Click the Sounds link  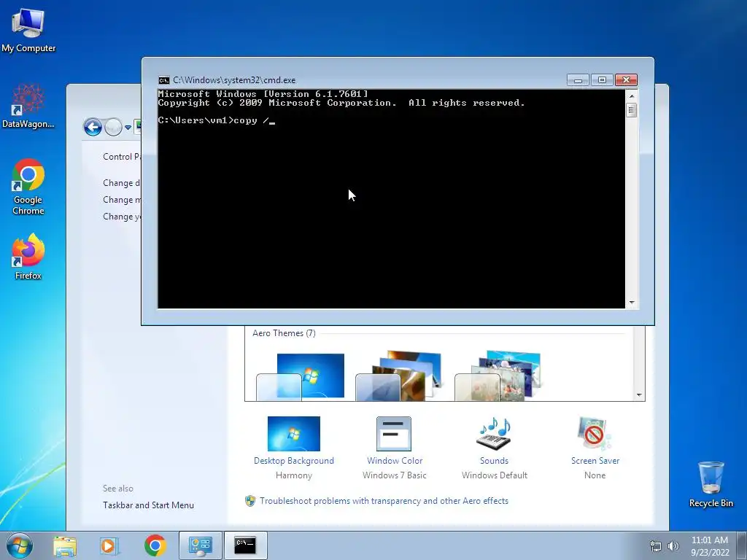[x=494, y=461]
